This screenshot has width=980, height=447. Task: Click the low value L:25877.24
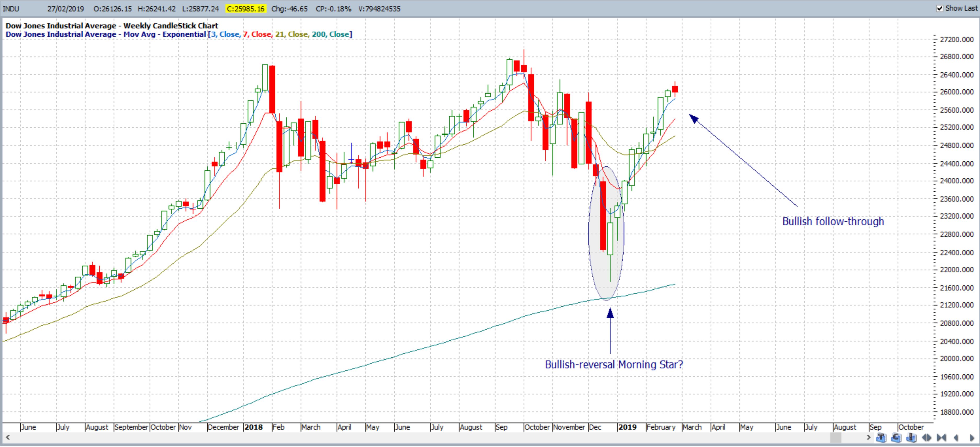[x=200, y=9]
